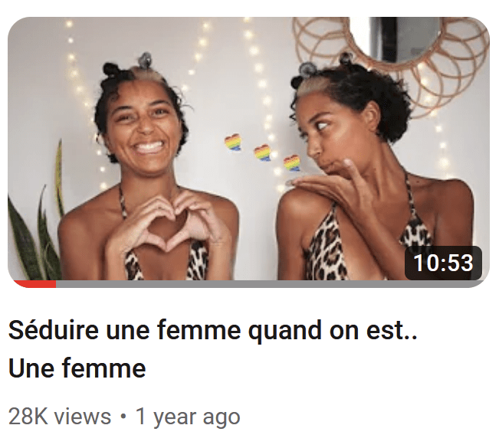Click the smiling woman's face on left
Viewport: 499px width, 448px height.
click(146, 127)
